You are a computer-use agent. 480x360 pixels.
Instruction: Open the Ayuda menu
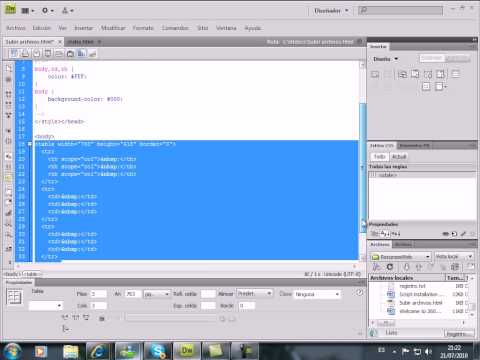click(x=253, y=28)
